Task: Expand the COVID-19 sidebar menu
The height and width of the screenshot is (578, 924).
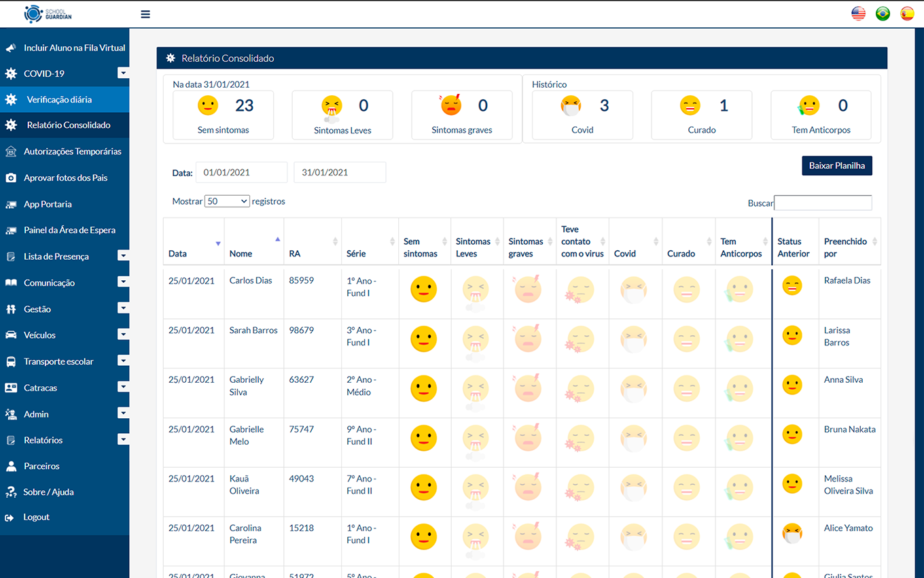Action: [x=122, y=73]
